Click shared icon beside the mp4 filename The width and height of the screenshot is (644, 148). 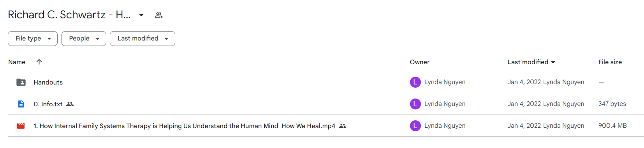[343, 126]
